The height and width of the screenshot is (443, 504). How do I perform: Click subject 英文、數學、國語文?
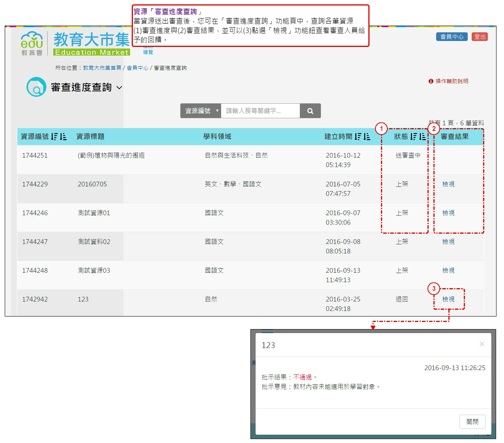(233, 184)
